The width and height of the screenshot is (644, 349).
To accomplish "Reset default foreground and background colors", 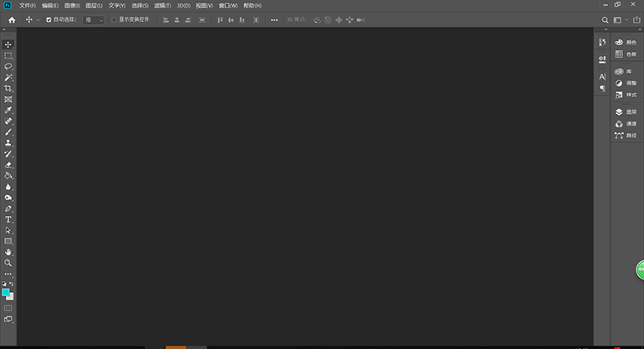I will point(4,284).
